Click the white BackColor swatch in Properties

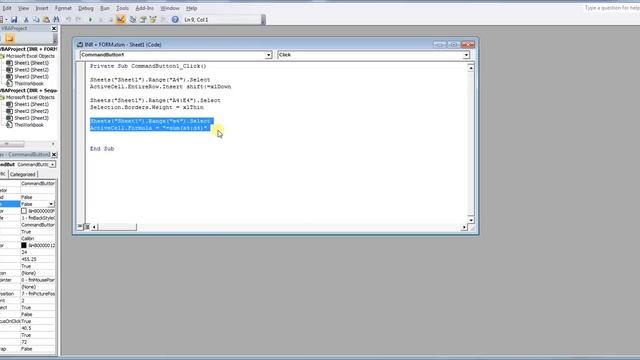click(24, 211)
